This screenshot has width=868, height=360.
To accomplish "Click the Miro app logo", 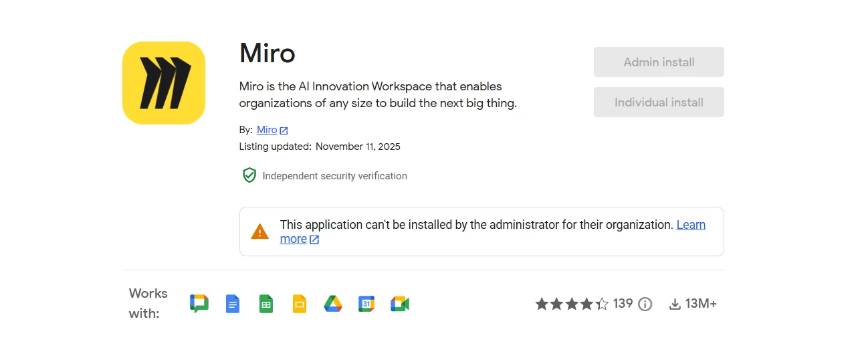I will point(164,83).
